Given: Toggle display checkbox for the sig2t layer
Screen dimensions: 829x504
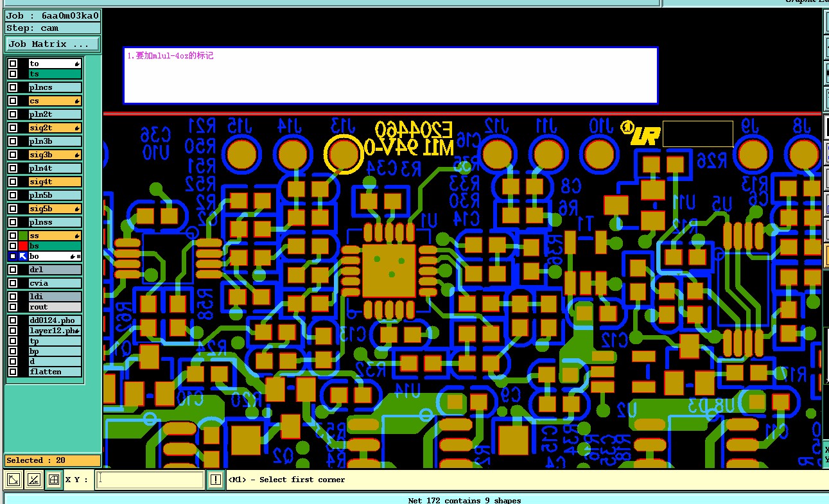Looking at the screenshot, I should (x=13, y=128).
